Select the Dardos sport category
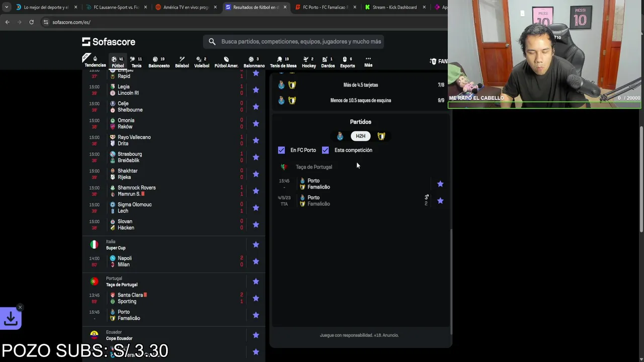This screenshot has width=644, height=362. (x=328, y=61)
